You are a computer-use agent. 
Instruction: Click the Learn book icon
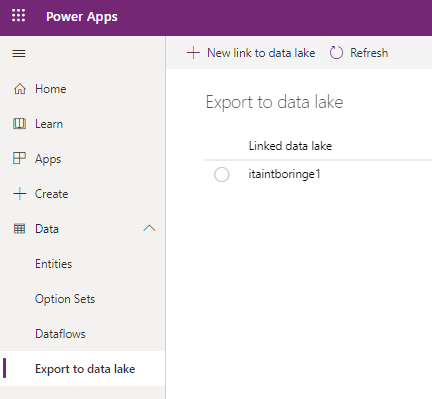click(19, 124)
